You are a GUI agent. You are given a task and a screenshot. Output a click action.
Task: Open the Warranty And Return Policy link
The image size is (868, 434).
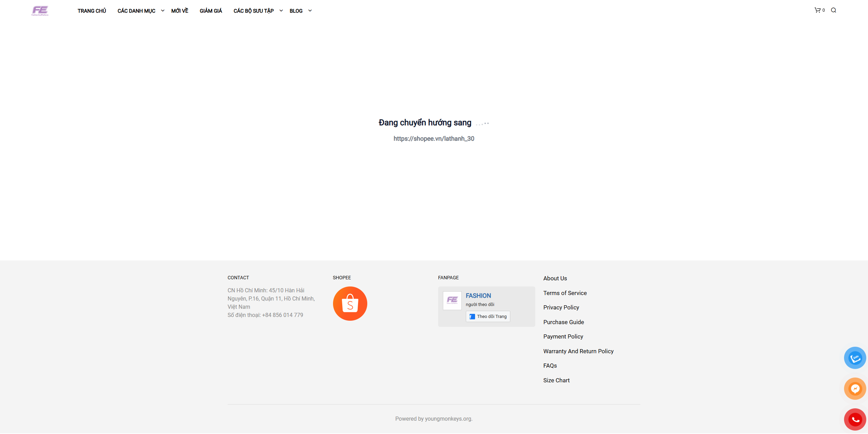[578, 351]
